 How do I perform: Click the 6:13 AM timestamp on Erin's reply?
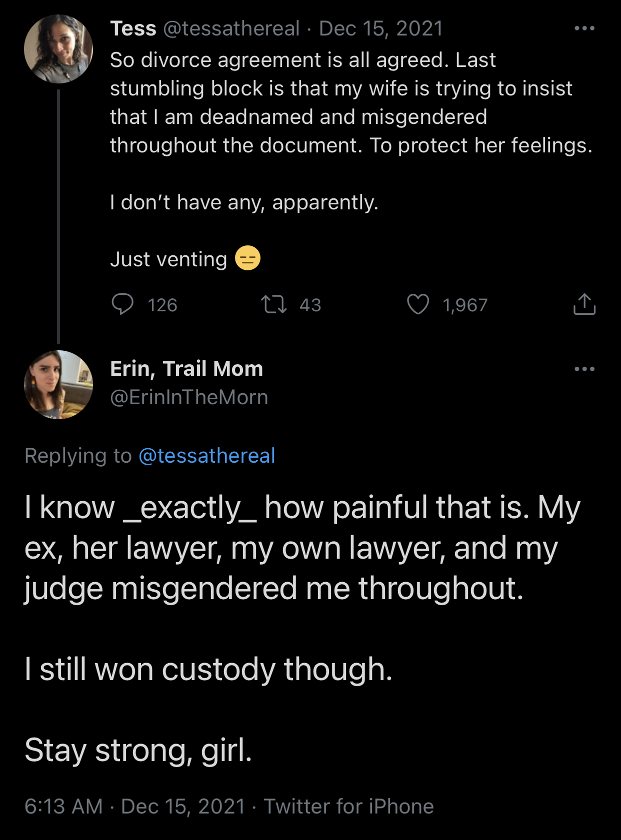coord(63,806)
